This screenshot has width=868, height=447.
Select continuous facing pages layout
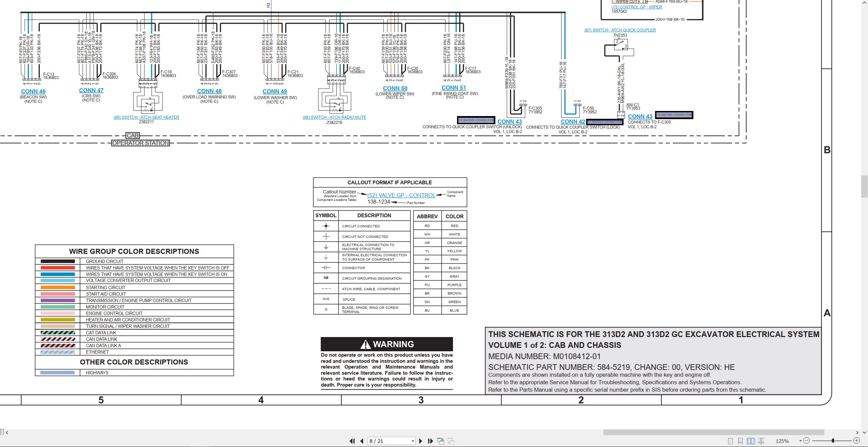[761, 441]
